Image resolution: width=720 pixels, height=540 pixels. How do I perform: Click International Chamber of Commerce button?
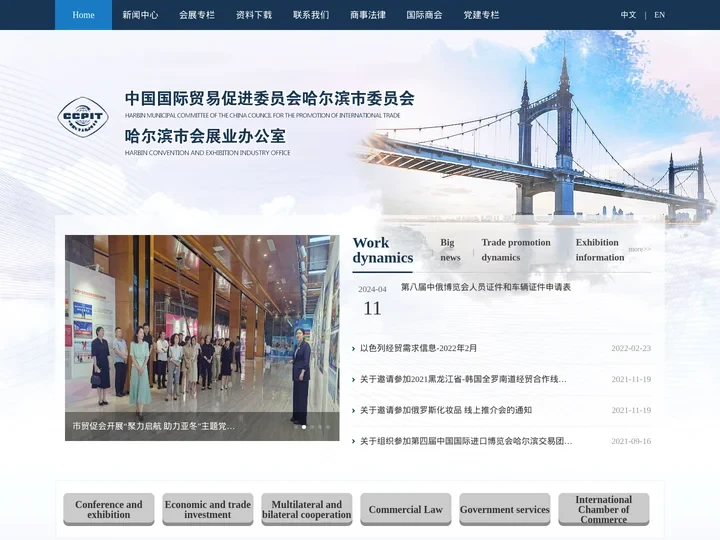click(x=604, y=509)
